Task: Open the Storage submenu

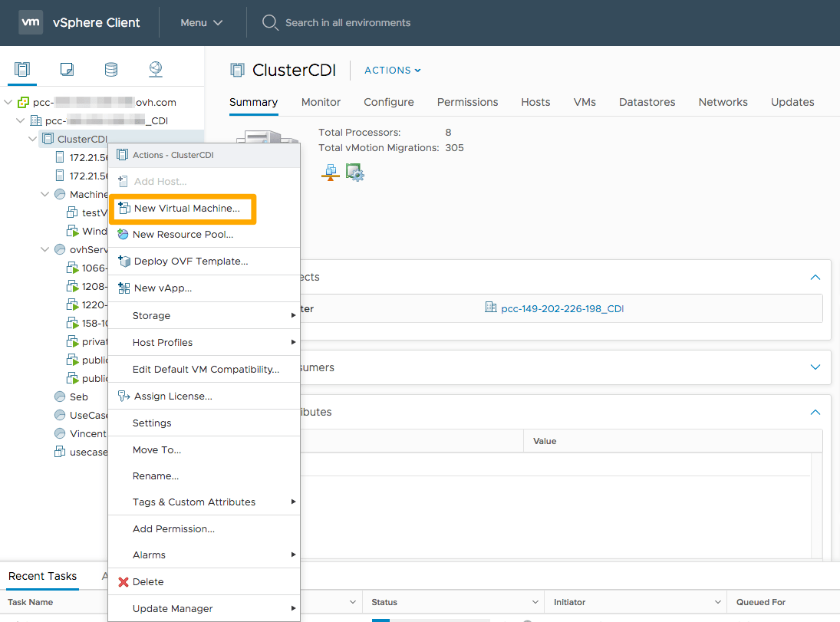Action: tap(204, 315)
